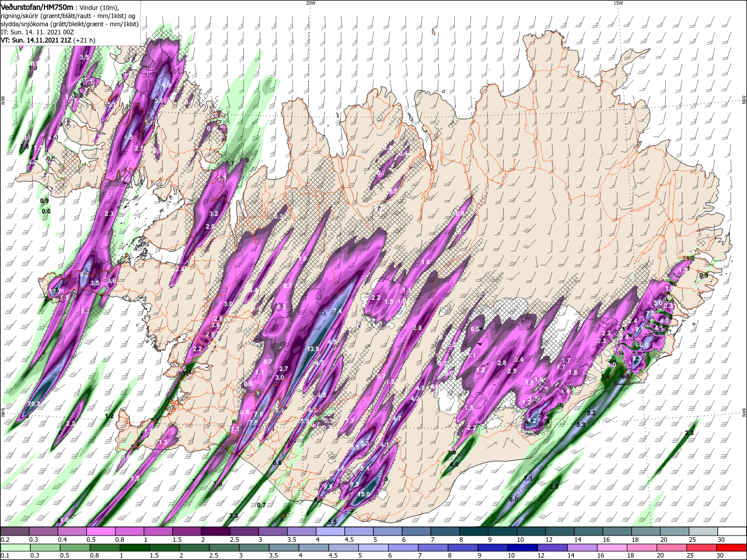Click the '6.6' precipitation value on map
The height and width of the screenshot is (560, 747).
tap(277, 463)
